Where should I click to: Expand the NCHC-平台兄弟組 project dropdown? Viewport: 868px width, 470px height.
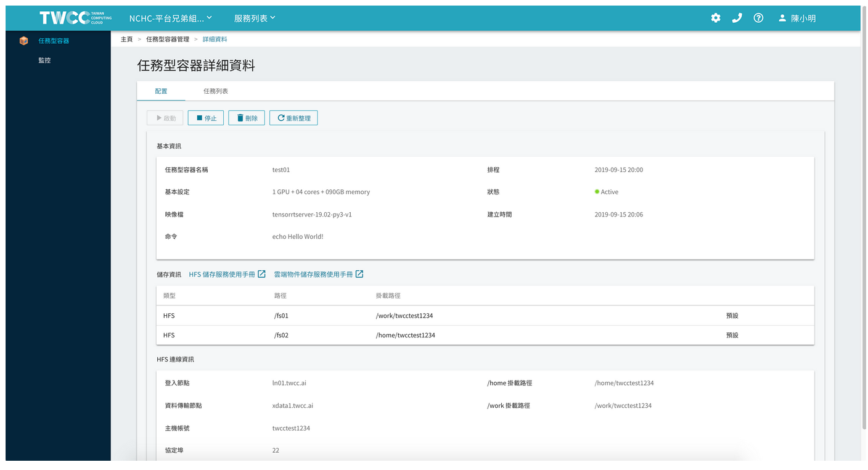[x=171, y=18]
